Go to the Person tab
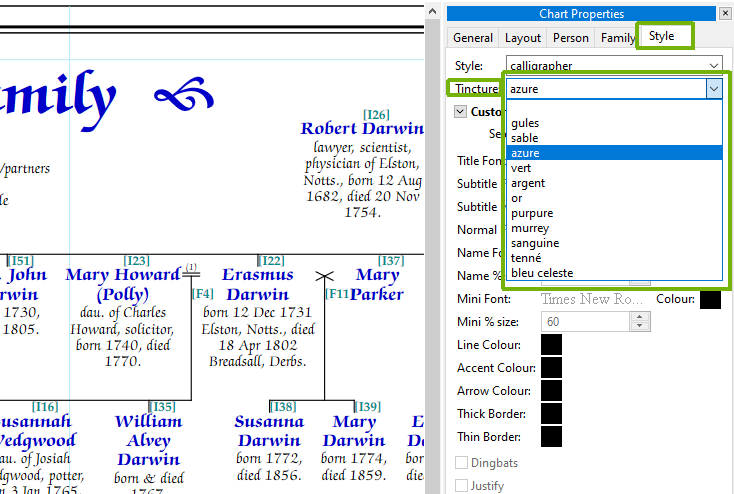734x494 pixels. (571, 38)
